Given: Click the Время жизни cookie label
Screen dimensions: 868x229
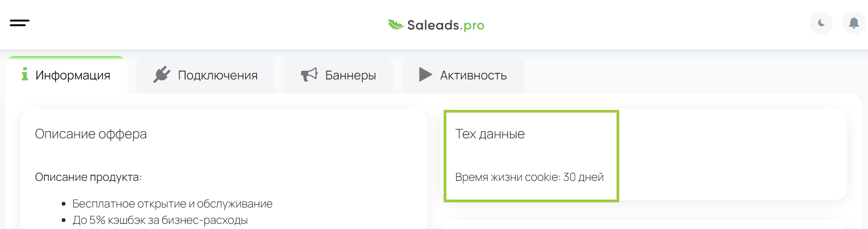Looking at the screenshot, I should [x=508, y=177].
